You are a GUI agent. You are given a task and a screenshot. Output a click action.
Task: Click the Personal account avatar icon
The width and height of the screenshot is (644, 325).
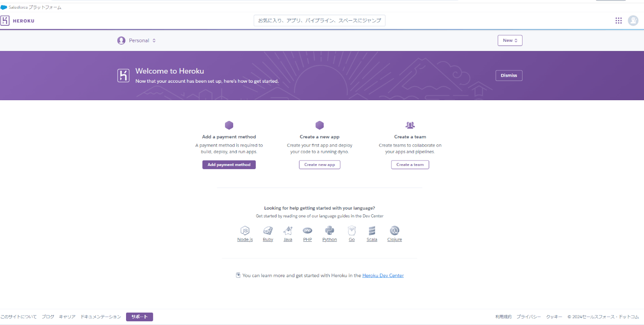click(x=121, y=40)
